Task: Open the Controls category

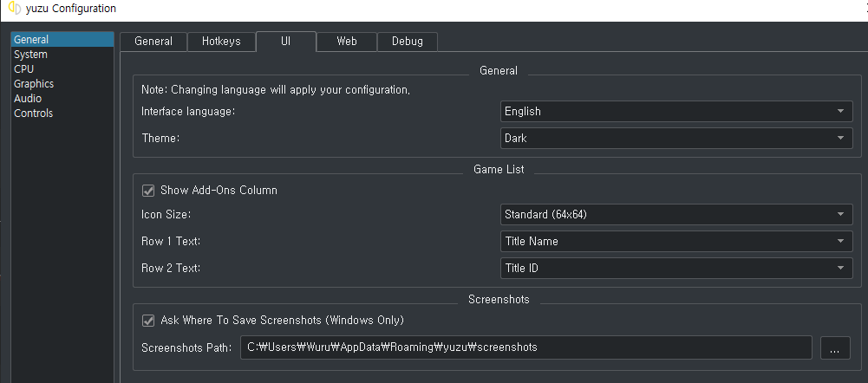Action: (62, 113)
